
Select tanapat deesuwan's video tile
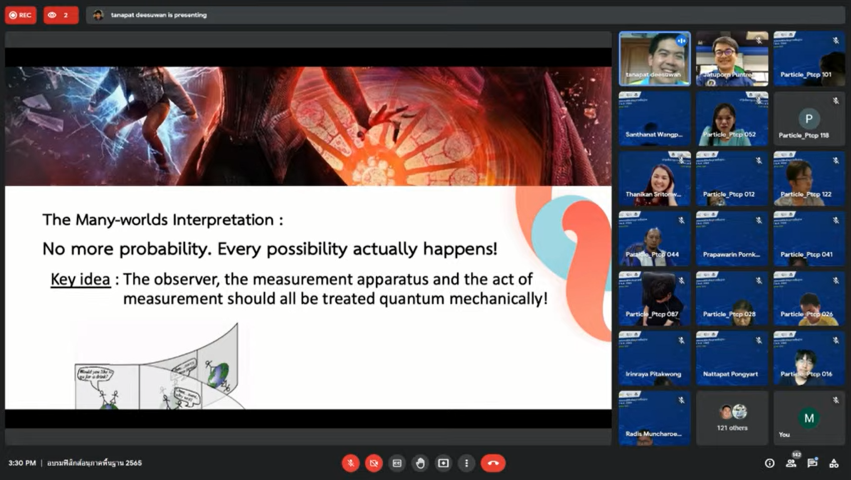pyautogui.click(x=655, y=59)
